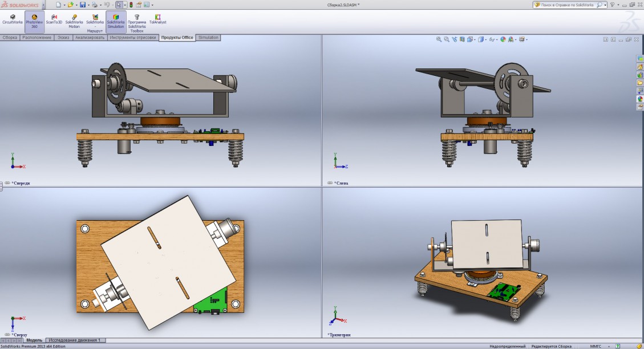
Task: Toggle the SolidWorks Simulation add-in
Action: click(x=116, y=21)
